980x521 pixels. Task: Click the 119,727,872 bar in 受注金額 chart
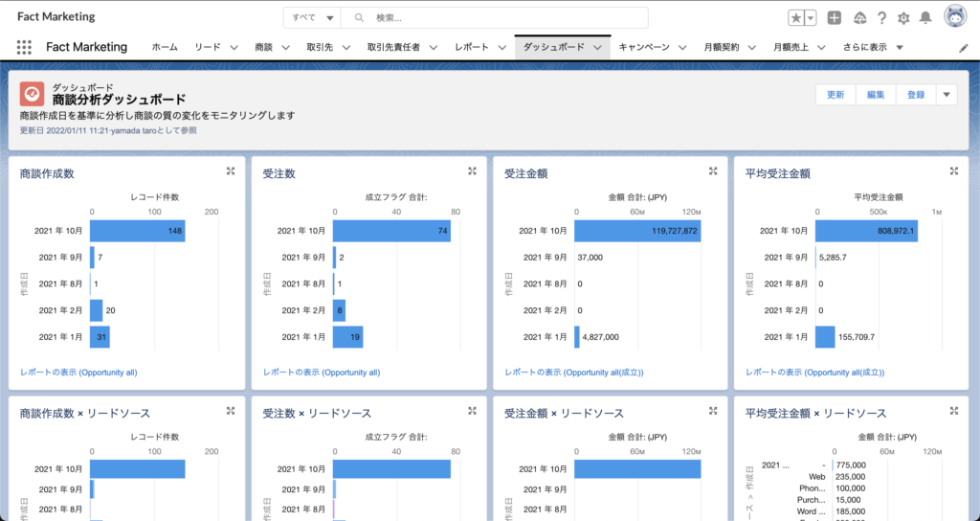tap(637, 231)
